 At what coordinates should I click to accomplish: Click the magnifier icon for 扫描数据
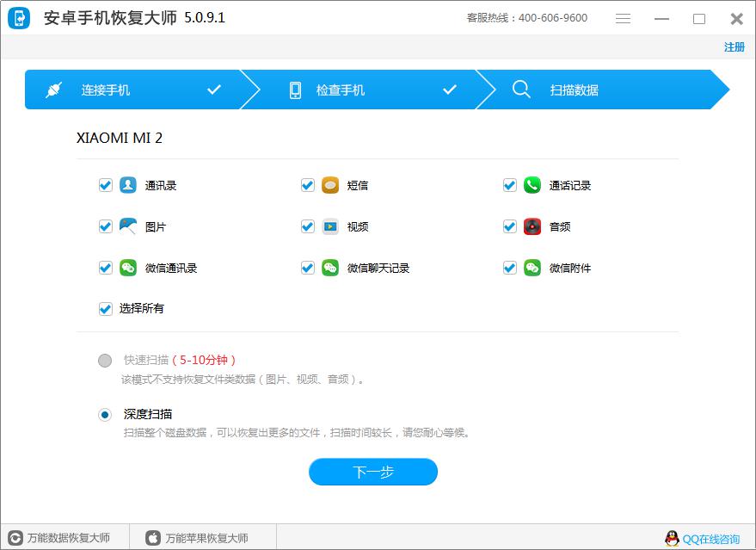click(521, 90)
